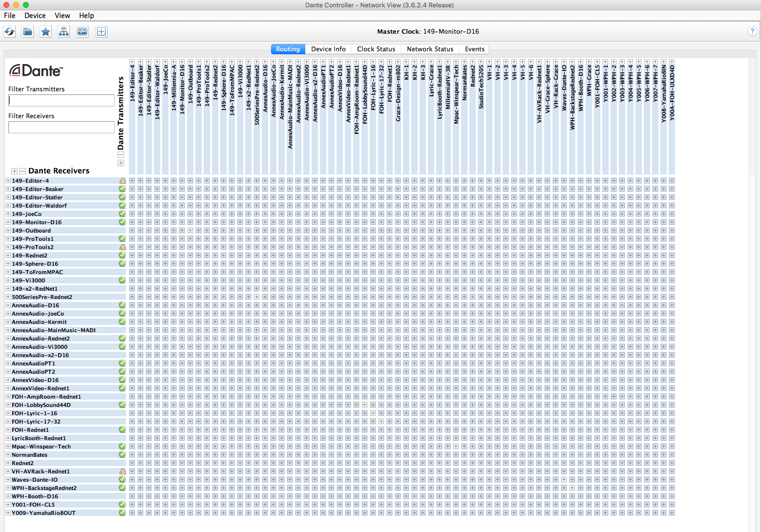761x532 pixels.
Task: Click the green check on 149-Sphere-D16 row
Action: (x=122, y=264)
